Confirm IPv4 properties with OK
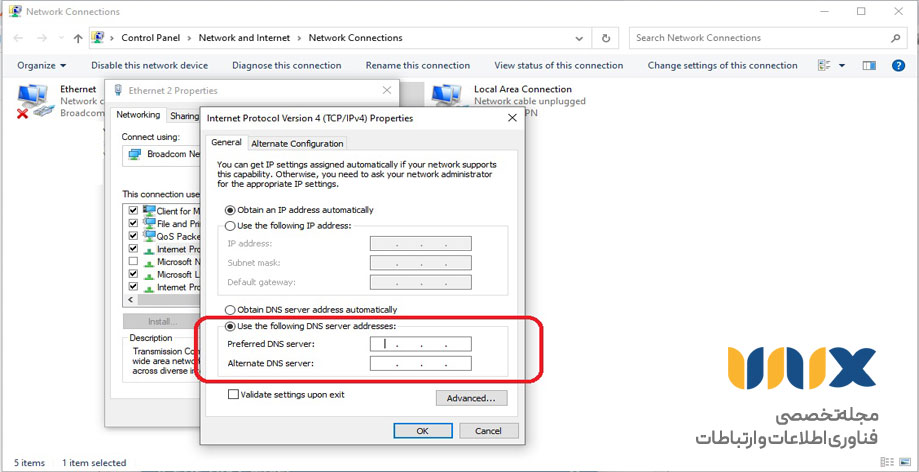The height and width of the screenshot is (472, 919). coord(423,430)
